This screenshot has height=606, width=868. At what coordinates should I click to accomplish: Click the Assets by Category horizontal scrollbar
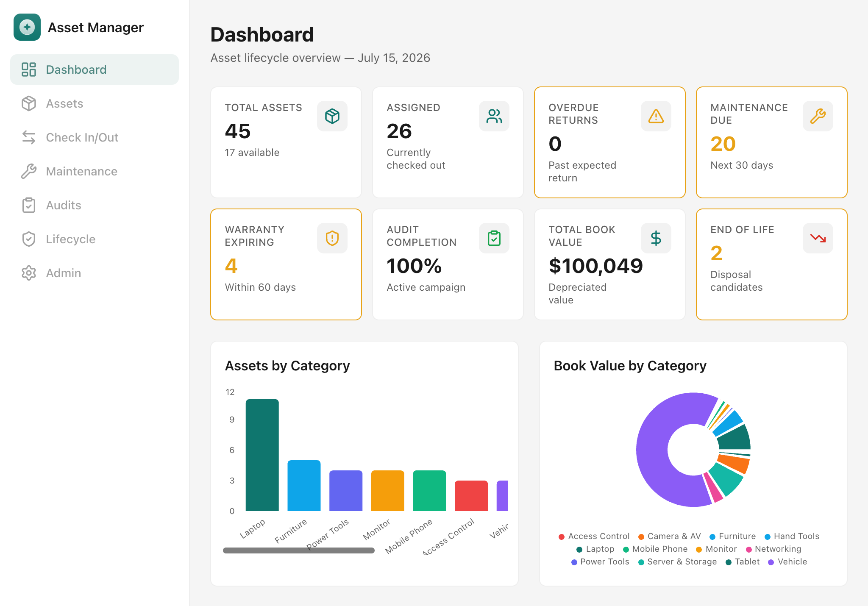coord(299,550)
